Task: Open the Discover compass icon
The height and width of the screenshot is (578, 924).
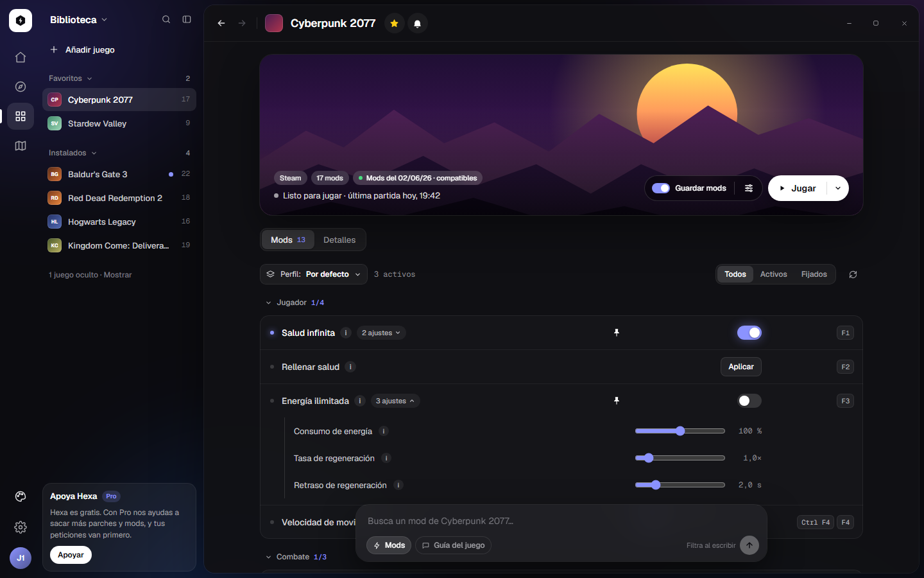Action: [x=21, y=87]
